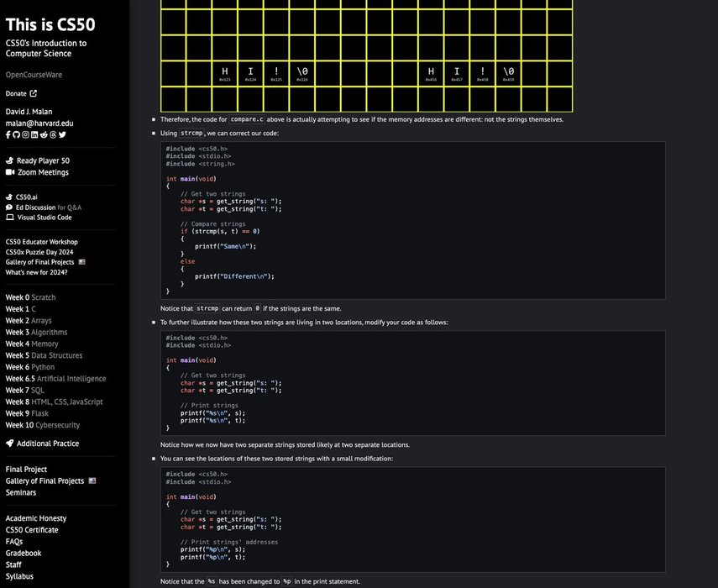Click the Twitter bird icon

click(62, 134)
